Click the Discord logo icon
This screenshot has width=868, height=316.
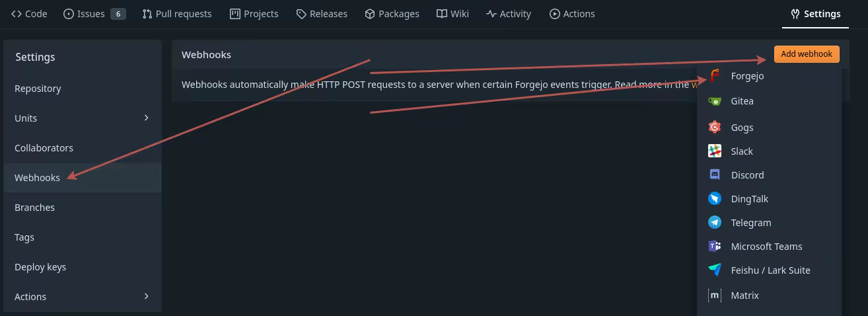click(x=715, y=175)
